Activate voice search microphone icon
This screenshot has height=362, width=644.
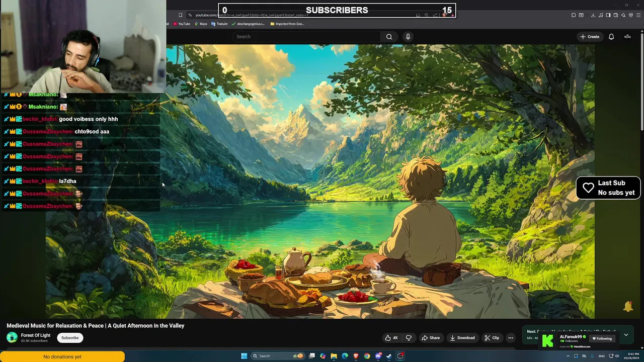coord(408,37)
